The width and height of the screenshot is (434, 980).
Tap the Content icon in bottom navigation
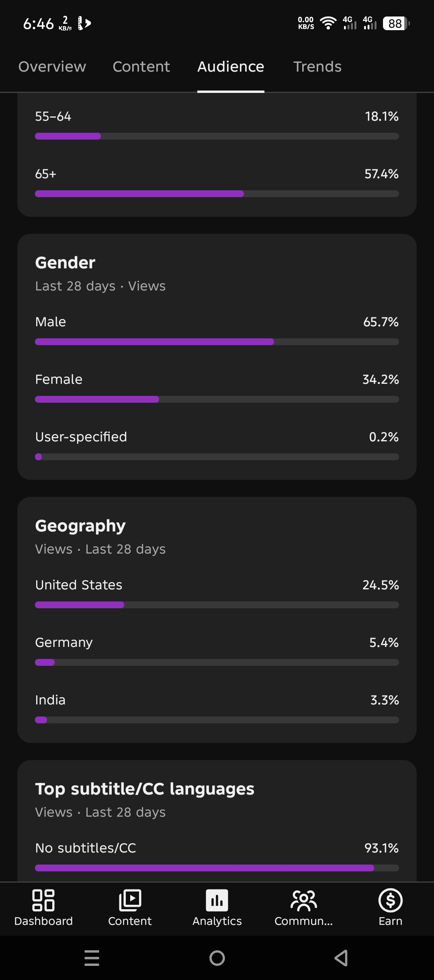coord(130,900)
